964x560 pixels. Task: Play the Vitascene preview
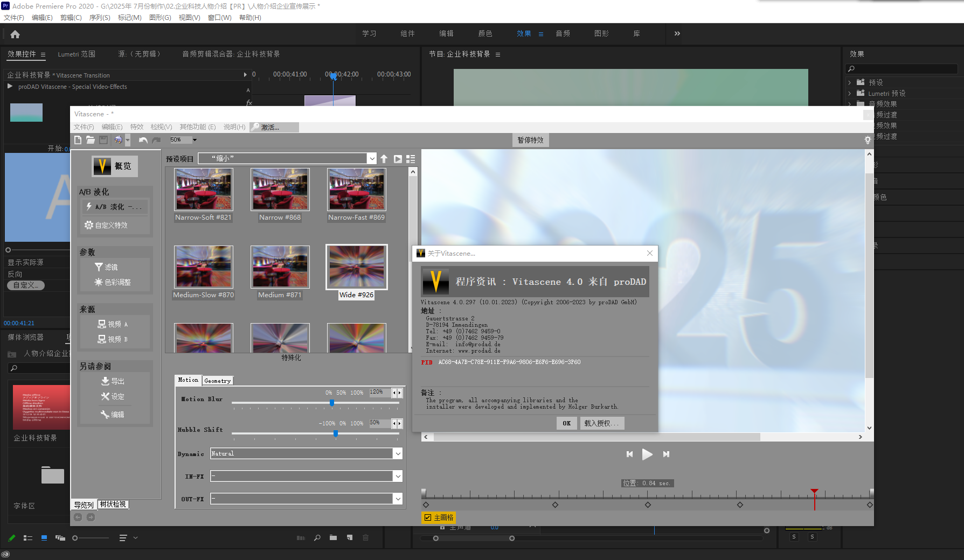[647, 454]
